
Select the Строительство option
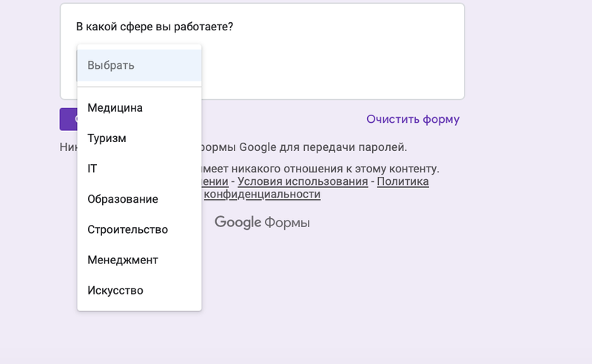139,229
